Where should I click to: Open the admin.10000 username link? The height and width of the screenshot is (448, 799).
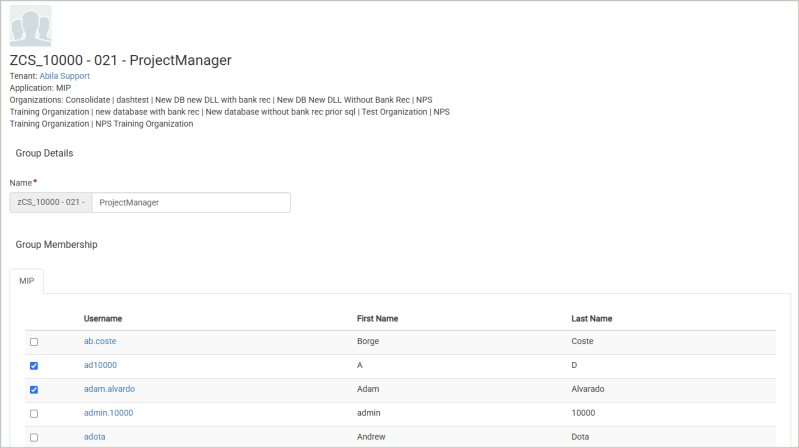pyautogui.click(x=109, y=413)
